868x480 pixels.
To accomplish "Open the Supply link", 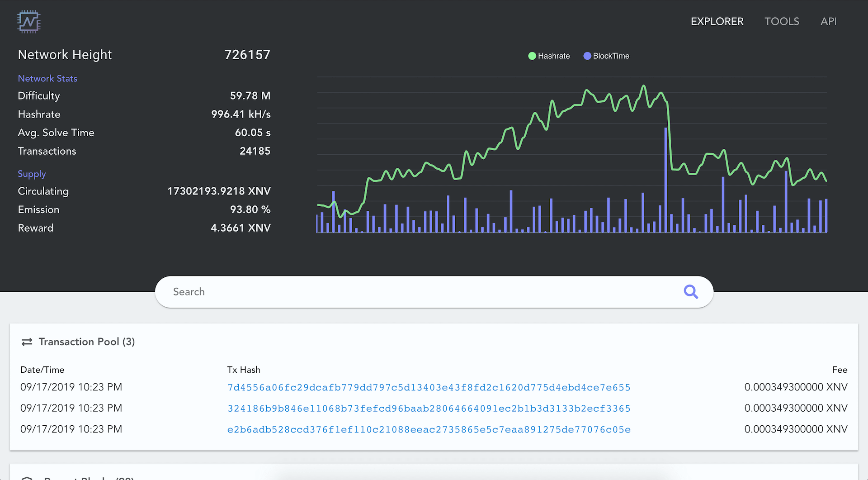I will 32,174.
